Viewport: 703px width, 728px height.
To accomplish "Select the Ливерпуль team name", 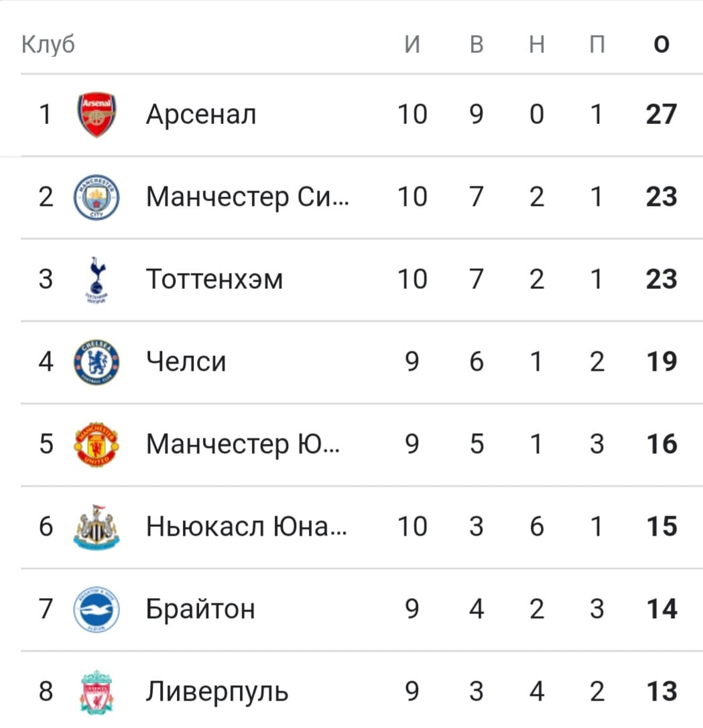I will point(216,691).
